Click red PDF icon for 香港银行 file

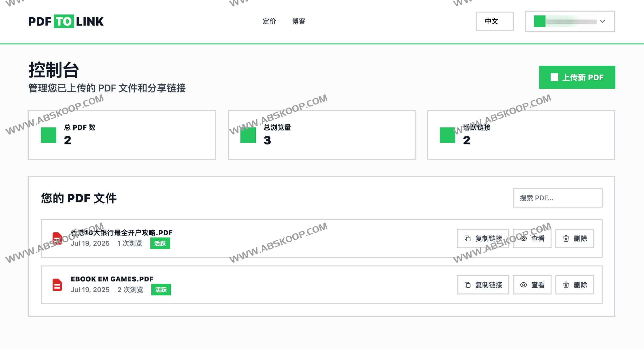pos(57,238)
